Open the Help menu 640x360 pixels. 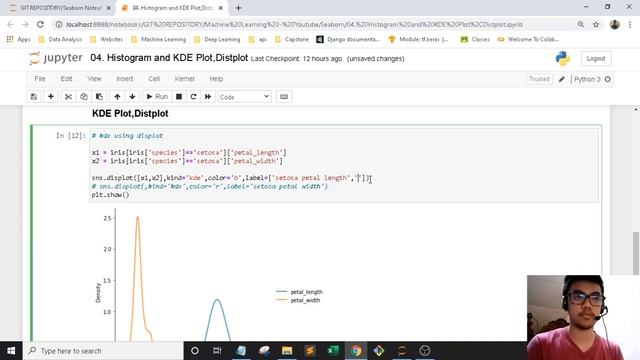pyautogui.click(x=216, y=79)
